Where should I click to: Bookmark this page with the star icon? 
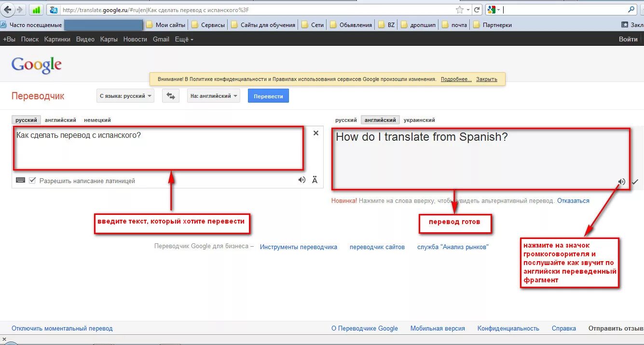click(460, 10)
